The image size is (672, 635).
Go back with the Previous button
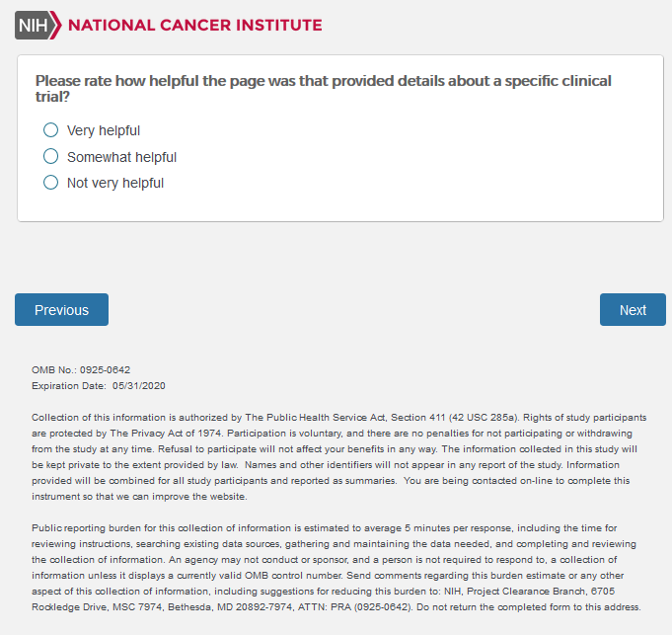tap(61, 310)
